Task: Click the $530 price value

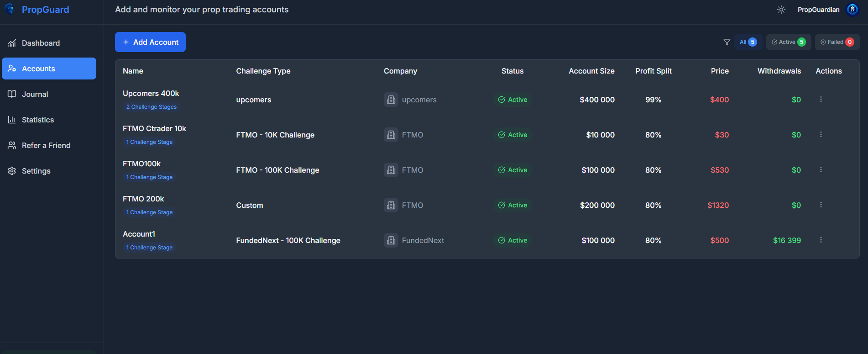Action: [x=720, y=170]
